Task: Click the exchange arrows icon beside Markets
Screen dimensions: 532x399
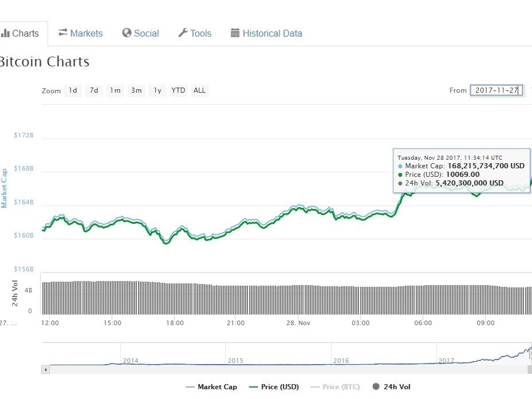Action: coord(63,33)
